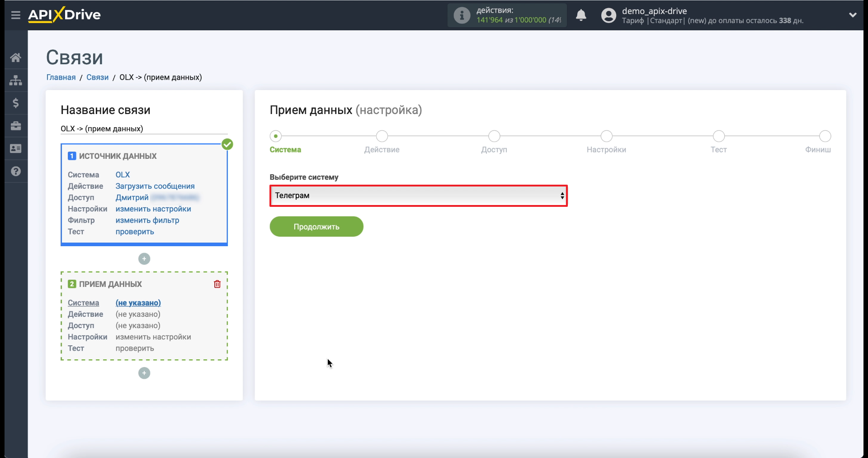Click the plus button between source and receiver
This screenshot has height=458, width=868.
(x=144, y=259)
